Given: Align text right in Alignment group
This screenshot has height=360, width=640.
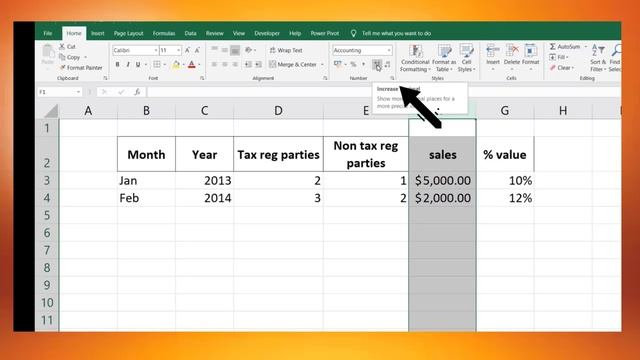Looking at the screenshot, I should pyautogui.click(x=235, y=64).
